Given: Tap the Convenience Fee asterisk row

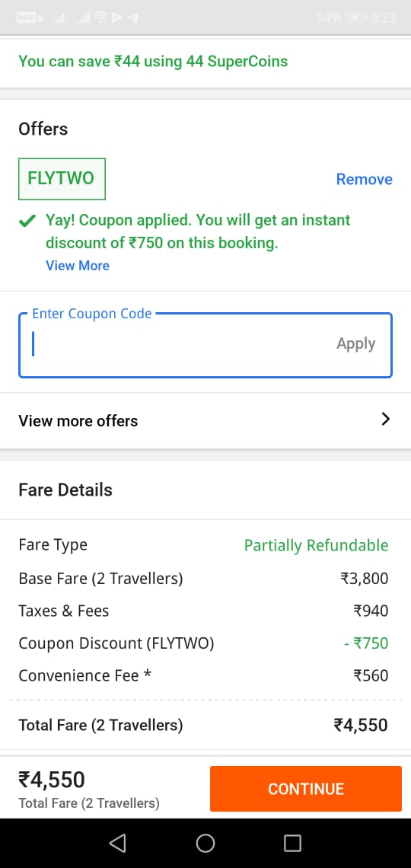Looking at the screenshot, I should pyautogui.click(x=203, y=676).
